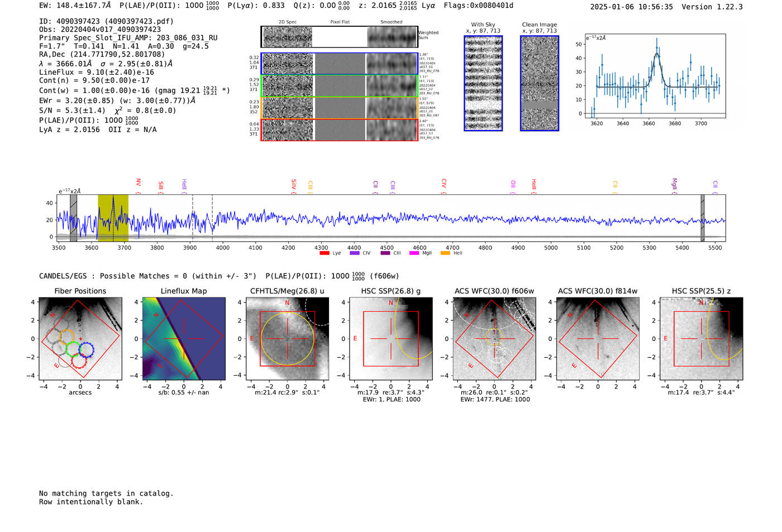Click the m:17.4 re:3.7" s:4.4" caption
Image resolution: width=782 pixels, height=532 pixels.
[x=702, y=392]
